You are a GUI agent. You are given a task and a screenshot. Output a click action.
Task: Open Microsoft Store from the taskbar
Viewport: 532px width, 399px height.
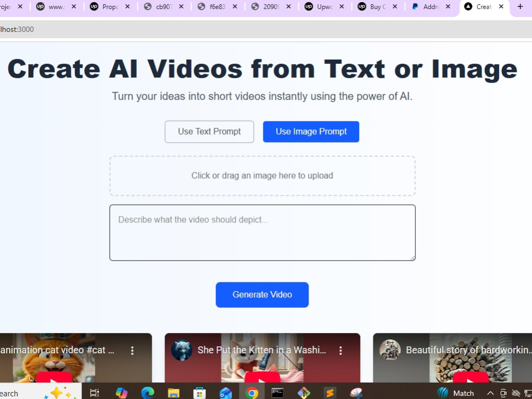tap(199, 393)
